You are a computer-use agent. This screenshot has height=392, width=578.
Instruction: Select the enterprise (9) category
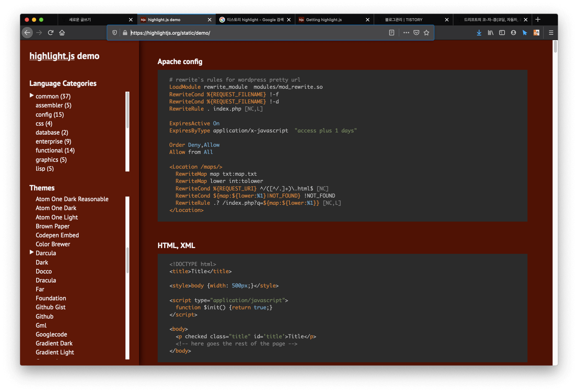point(53,141)
